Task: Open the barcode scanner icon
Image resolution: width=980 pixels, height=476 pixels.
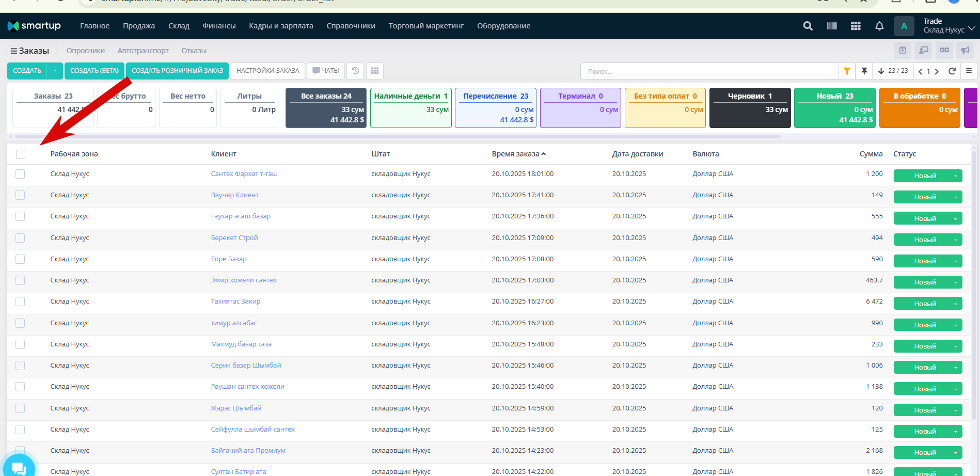Action: [x=832, y=26]
